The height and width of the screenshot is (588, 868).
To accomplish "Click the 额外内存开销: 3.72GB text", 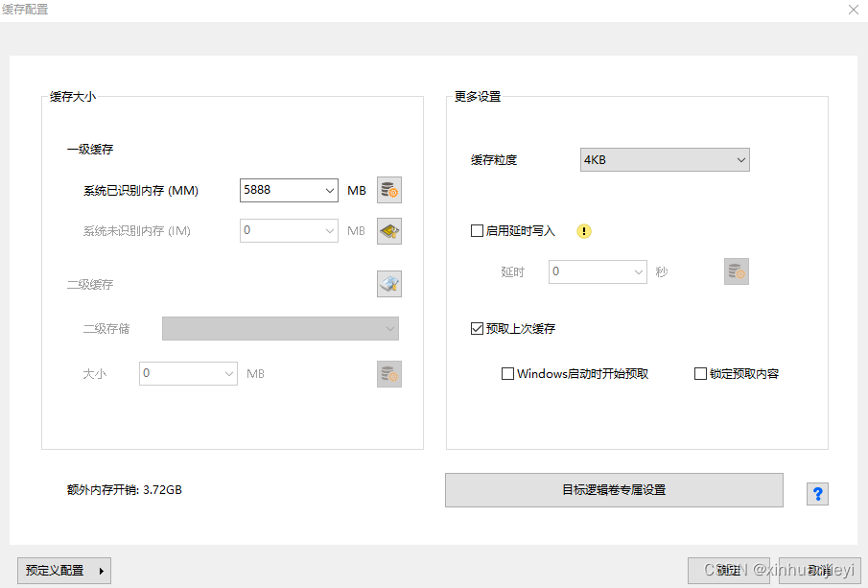I will click(125, 490).
